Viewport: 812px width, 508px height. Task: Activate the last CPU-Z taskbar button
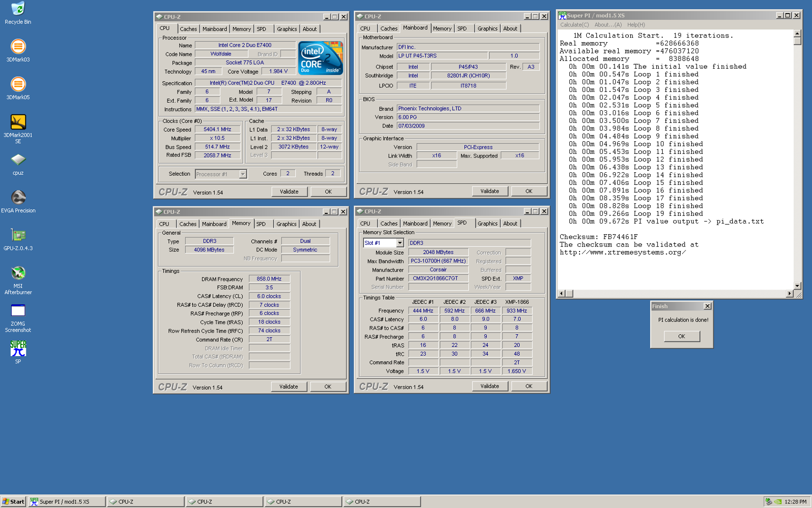click(x=382, y=501)
